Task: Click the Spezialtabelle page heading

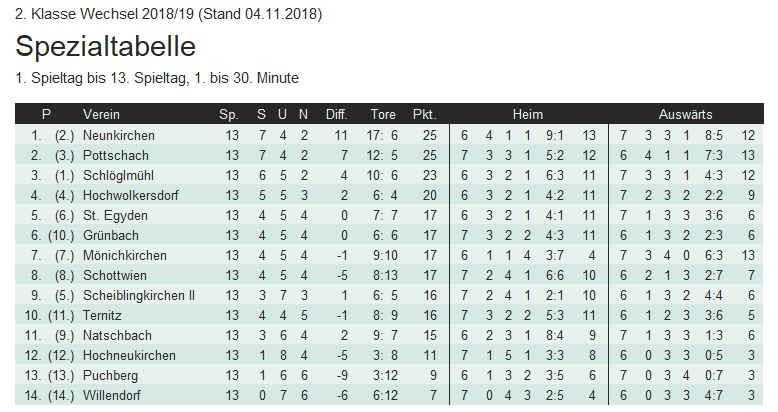Action: click(x=105, y=47)
